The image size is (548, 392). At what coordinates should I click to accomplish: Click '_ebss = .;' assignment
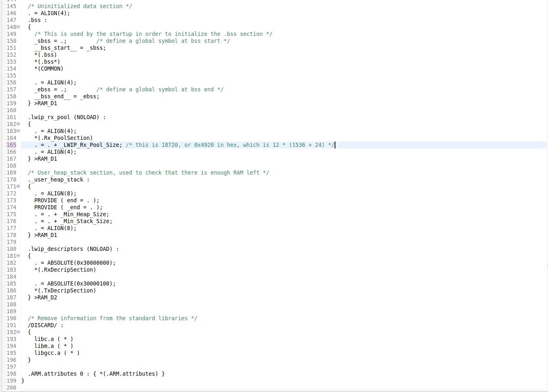point(50,89)
